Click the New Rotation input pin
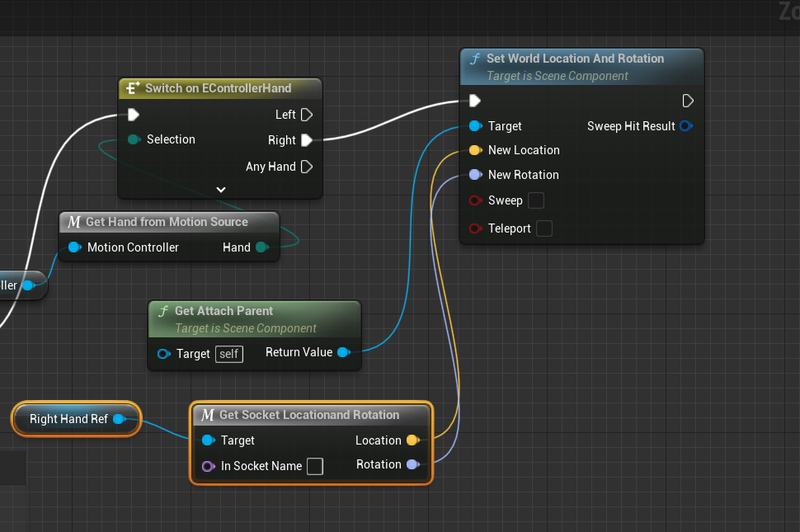 475,175
